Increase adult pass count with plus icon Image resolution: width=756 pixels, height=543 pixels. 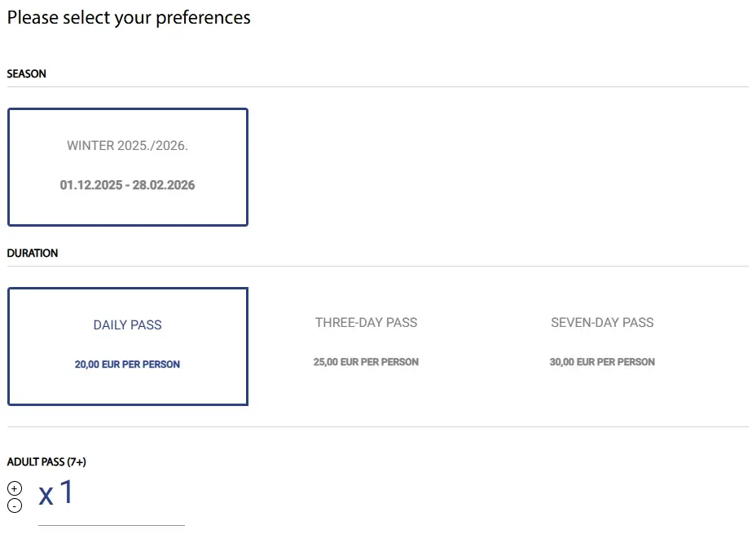click(x=15, y=488)
